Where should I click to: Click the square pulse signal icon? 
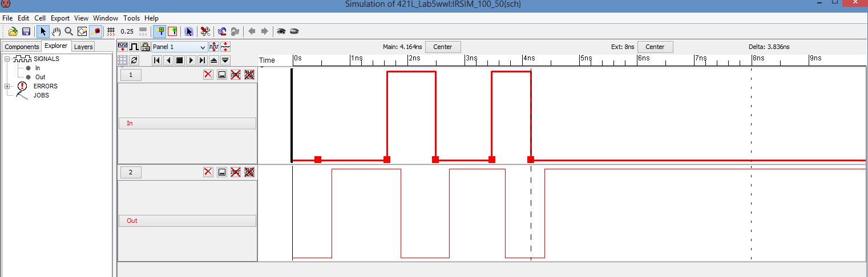pos(134,47)
